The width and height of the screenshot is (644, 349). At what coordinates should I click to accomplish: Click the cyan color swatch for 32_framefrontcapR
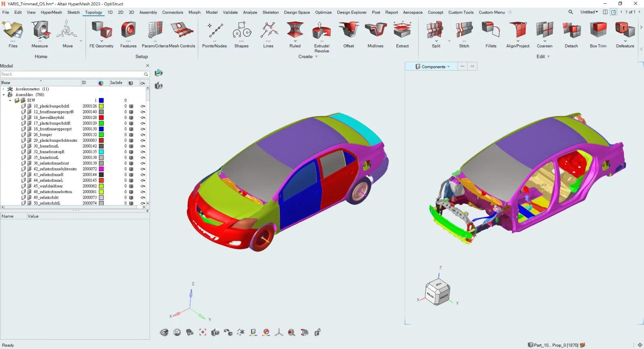coord(101,152)
